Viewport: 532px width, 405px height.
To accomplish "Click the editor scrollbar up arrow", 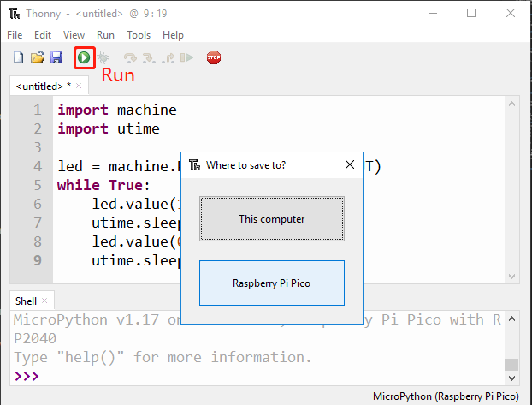I will (x=512, y=104).
